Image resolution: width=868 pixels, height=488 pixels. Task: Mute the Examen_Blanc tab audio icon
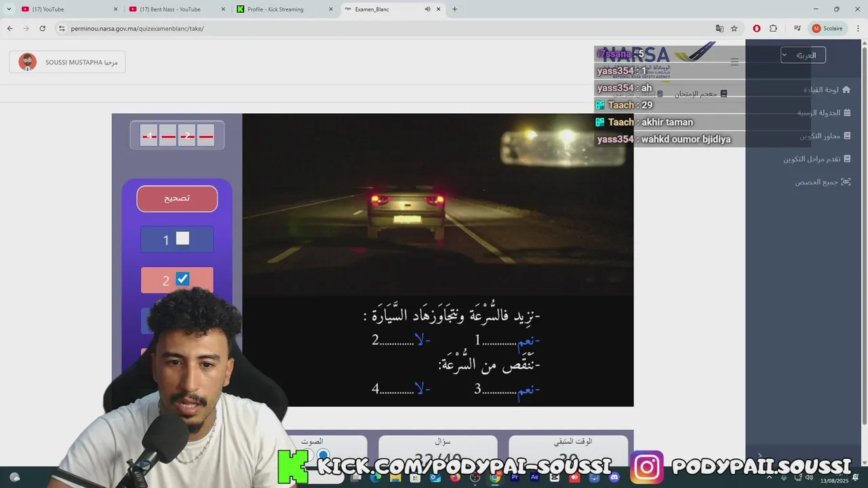(427, 9)
